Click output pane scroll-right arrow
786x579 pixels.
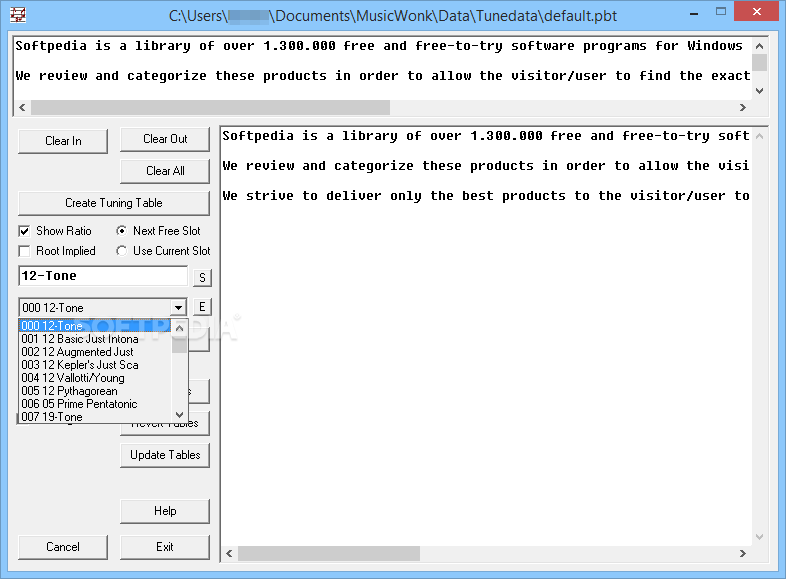point(743,553)
